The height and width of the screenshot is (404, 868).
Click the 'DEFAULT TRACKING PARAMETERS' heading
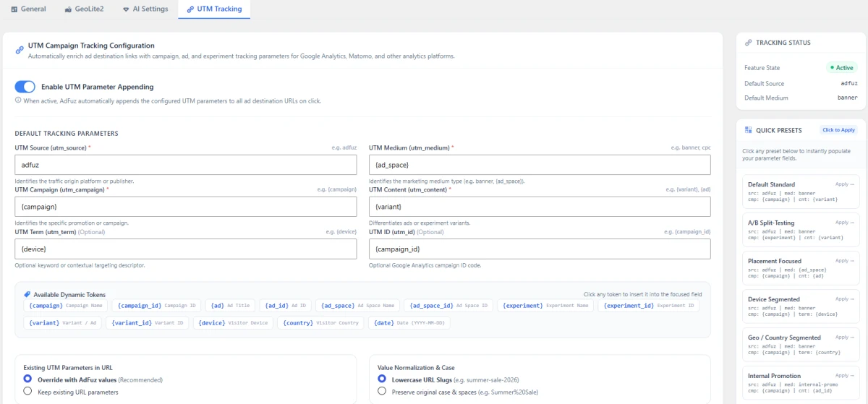pos(67,134)
